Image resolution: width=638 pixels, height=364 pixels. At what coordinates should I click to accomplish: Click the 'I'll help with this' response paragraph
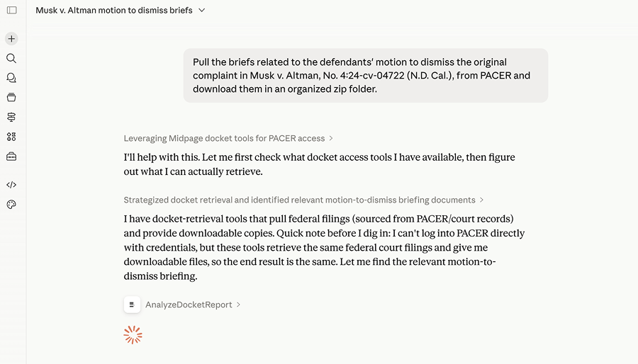[320, 164]
